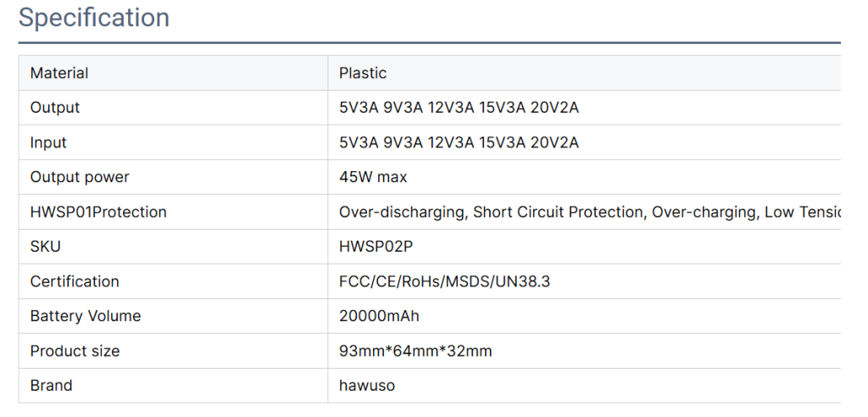Click the 45W max value
The height and width of the screenshot is (417, 868).
tap(373, 177)
